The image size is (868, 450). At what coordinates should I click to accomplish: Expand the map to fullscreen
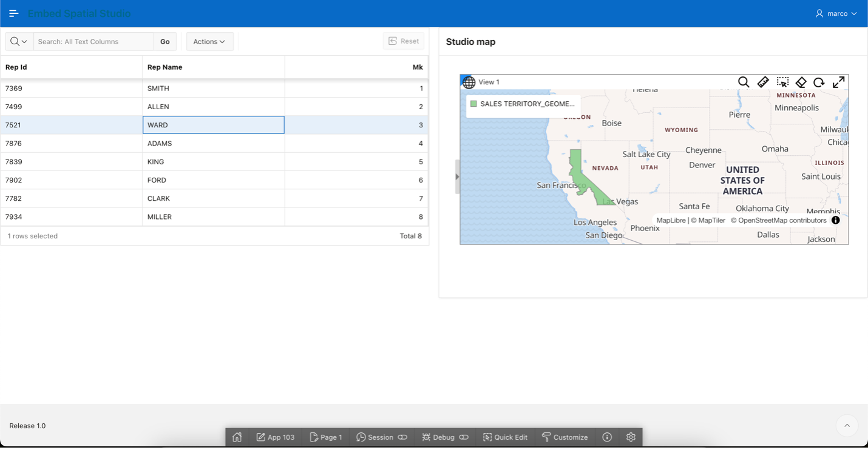839,82
